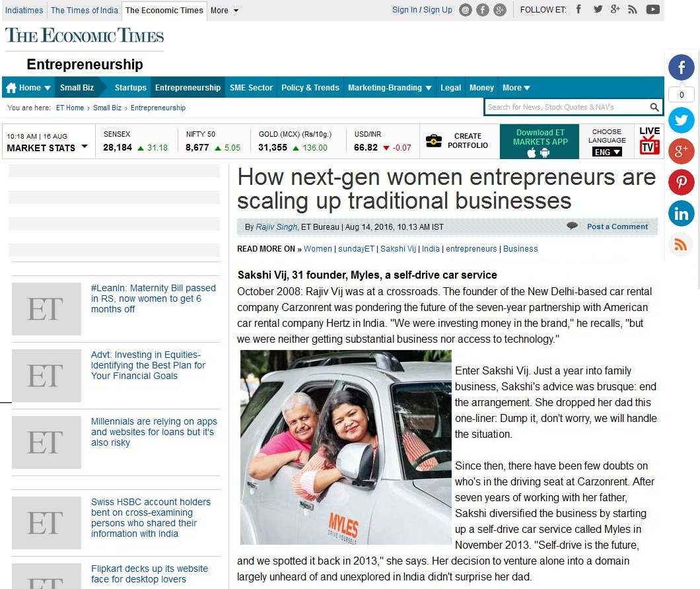700x589 pixels.
Task: Click the entrepreneurs tag link
Action: 471,249
